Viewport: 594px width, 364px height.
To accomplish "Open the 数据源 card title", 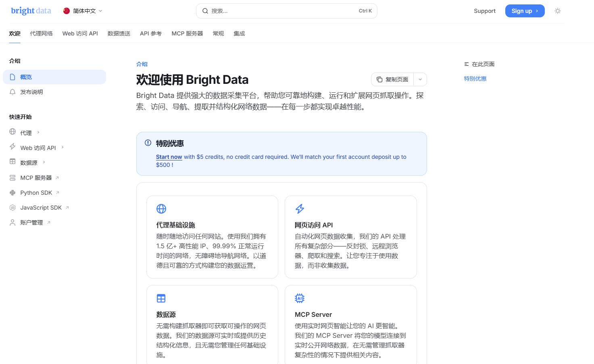I will (x=166, y=314).
